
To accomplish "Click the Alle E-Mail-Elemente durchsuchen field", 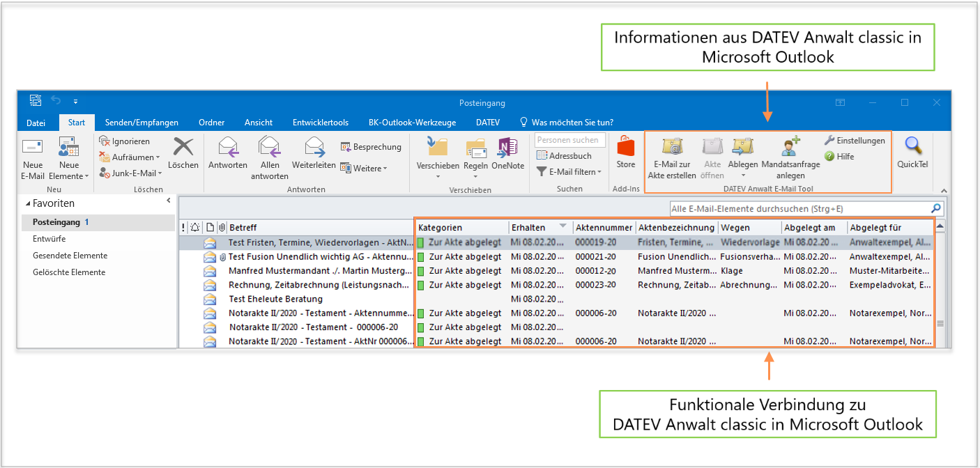I will (799, 208).
